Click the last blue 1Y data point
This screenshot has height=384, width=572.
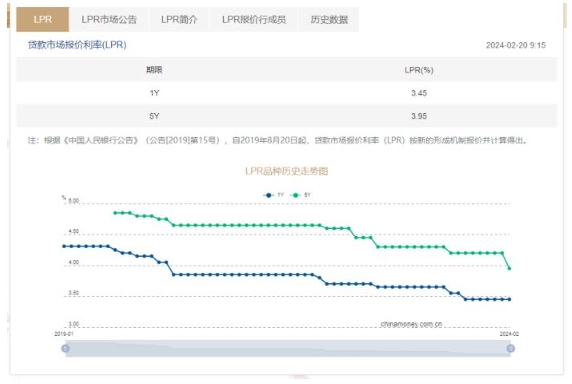[x=510, y=299]
